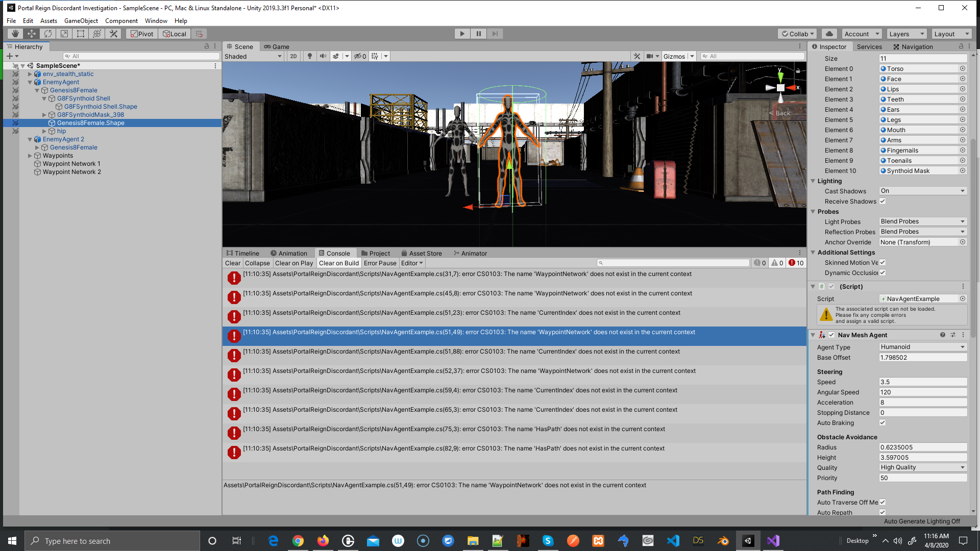The height and width of the screenshot is (551, 980).
Task: Toggle scene audio speaker icon
Action: tap(323, 56)
